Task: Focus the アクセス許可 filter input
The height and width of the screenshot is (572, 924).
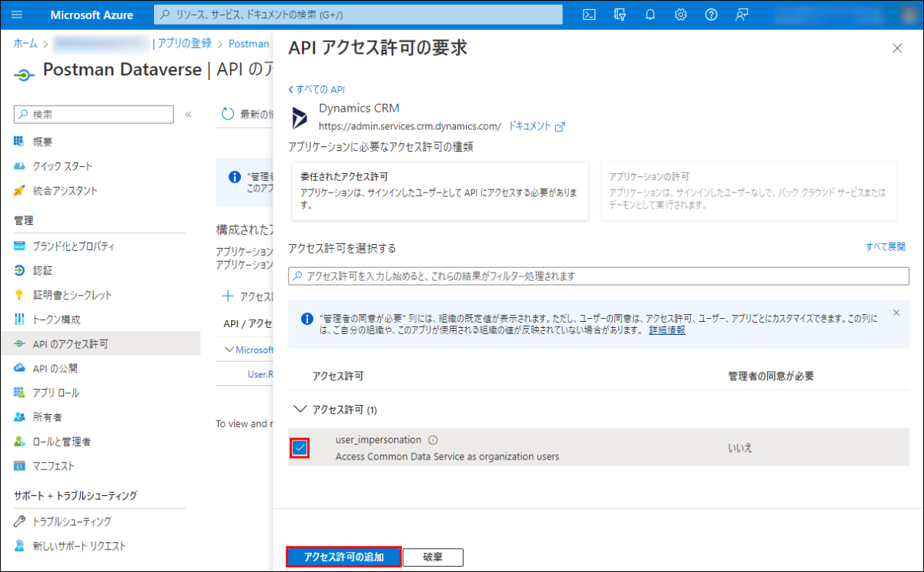Action: [598, 276]
